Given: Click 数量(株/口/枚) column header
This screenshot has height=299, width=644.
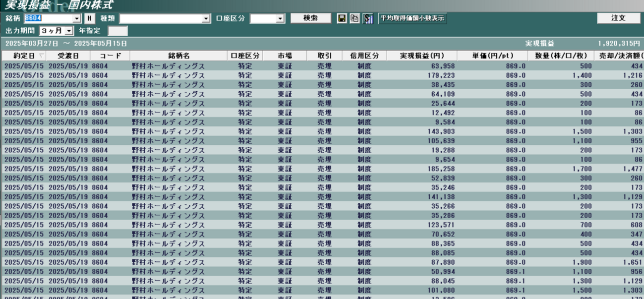Looking at the screenshot, I should tap(561, 56).
